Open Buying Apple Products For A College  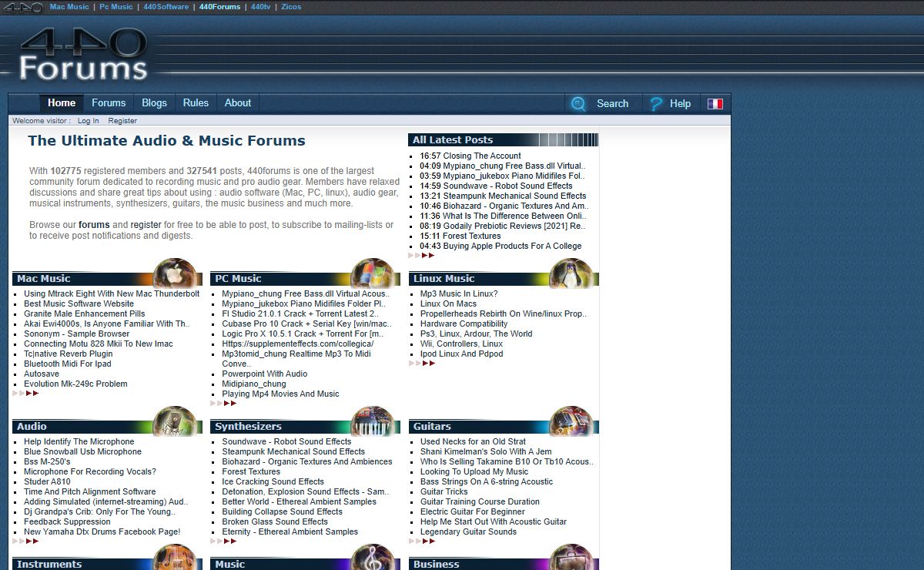point(512,246)
